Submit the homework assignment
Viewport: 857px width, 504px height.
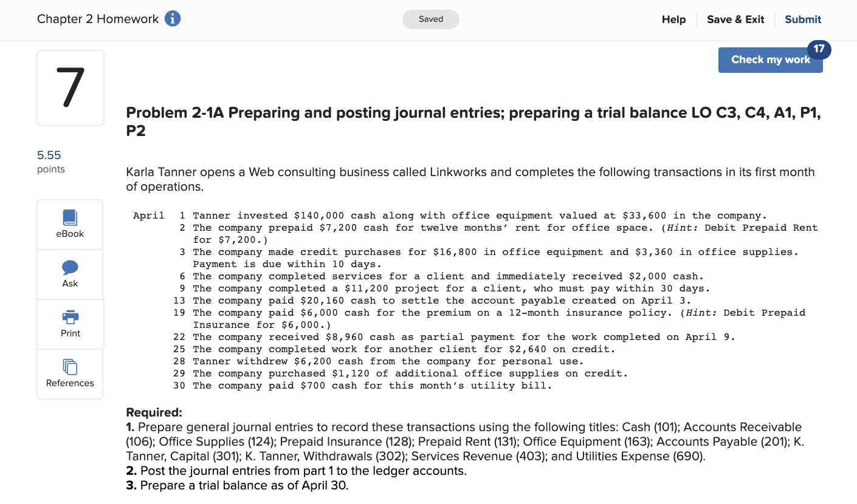click(802, 19)
